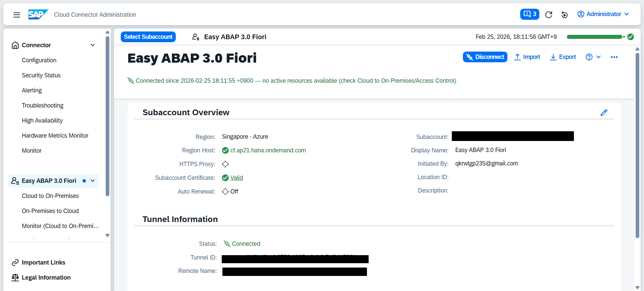The image size is (644, 291).
Task: Click the sidebar scroll up arrow
Action: tap(107, 32)
